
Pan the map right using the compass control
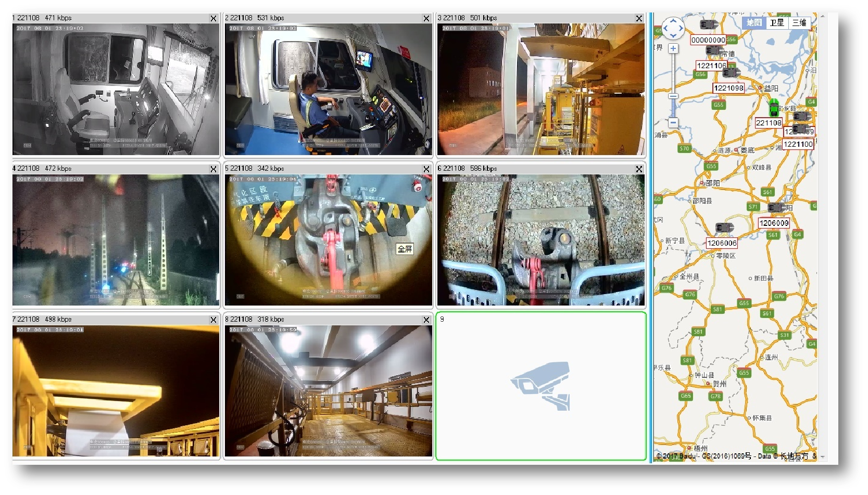680,28
